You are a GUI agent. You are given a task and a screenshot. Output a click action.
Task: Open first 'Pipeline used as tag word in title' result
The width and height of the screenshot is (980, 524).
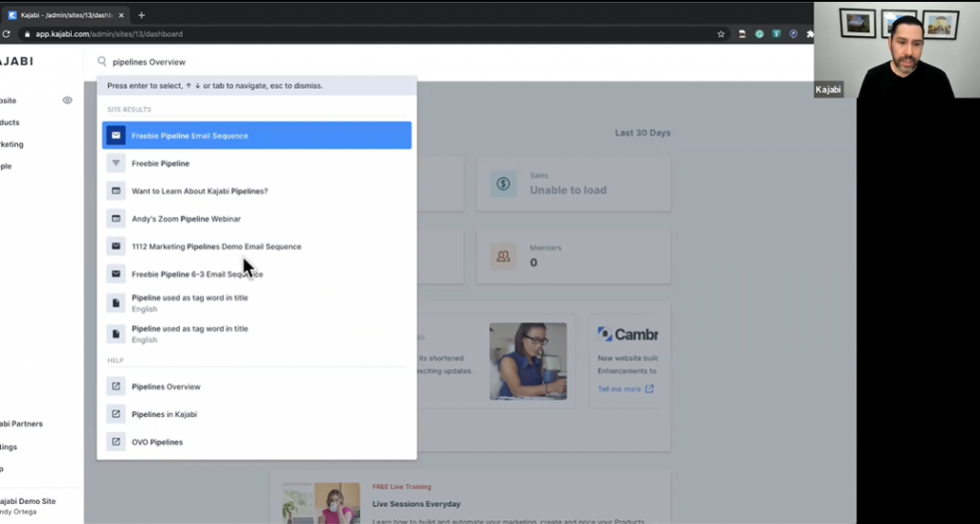coord(256,303)
